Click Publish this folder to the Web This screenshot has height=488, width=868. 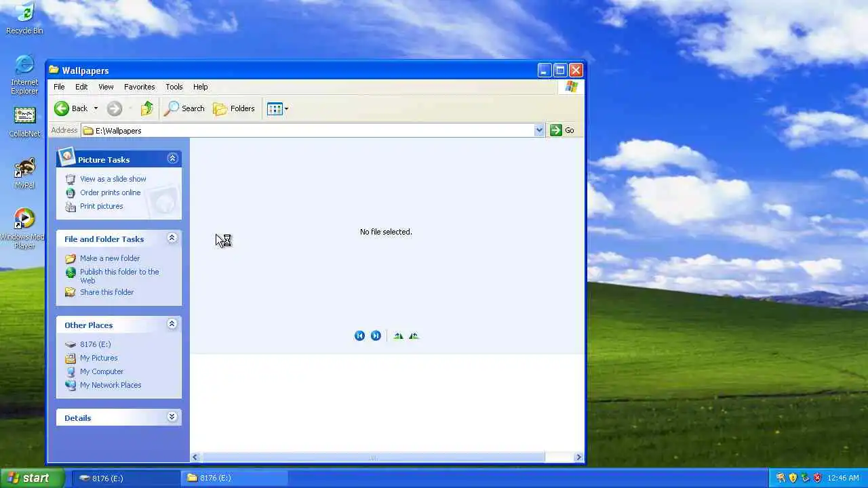[119, 276]
